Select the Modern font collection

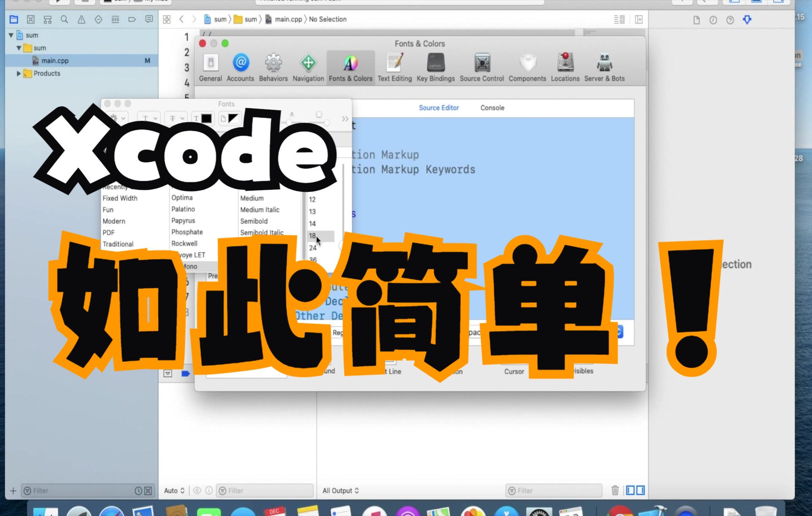point(114,221)
